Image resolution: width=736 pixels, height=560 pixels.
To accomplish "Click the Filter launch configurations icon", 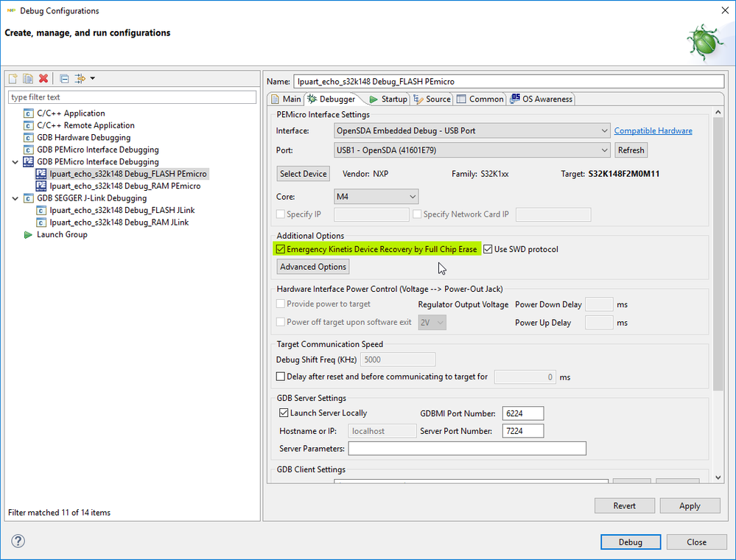I will (x=80, y=78).
